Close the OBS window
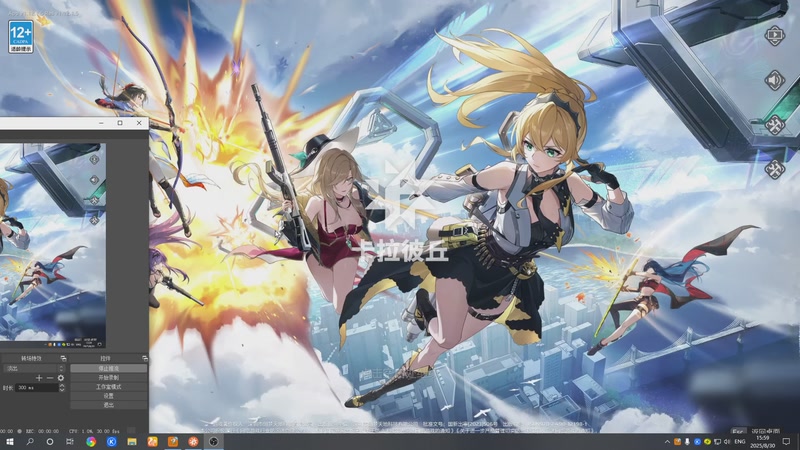The height and width of the screenshot is (450, 800). pyautogui.click(x=139, y=123)
